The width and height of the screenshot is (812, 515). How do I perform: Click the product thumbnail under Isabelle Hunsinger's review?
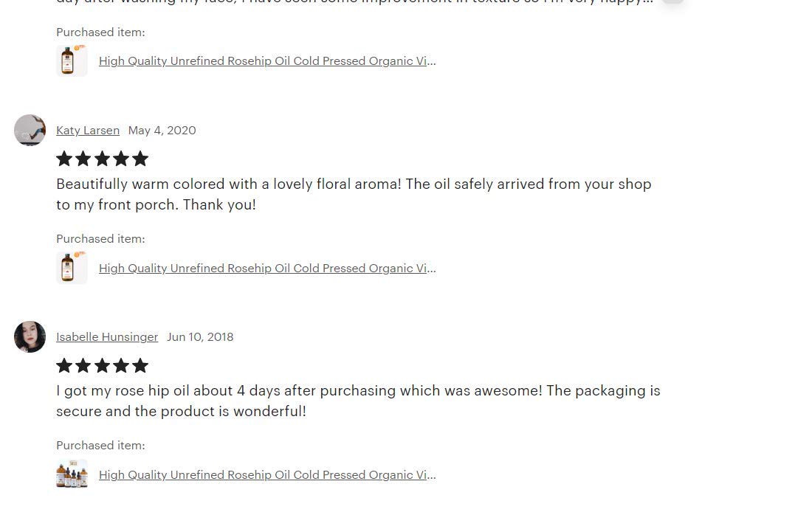[x=72, y=474]
